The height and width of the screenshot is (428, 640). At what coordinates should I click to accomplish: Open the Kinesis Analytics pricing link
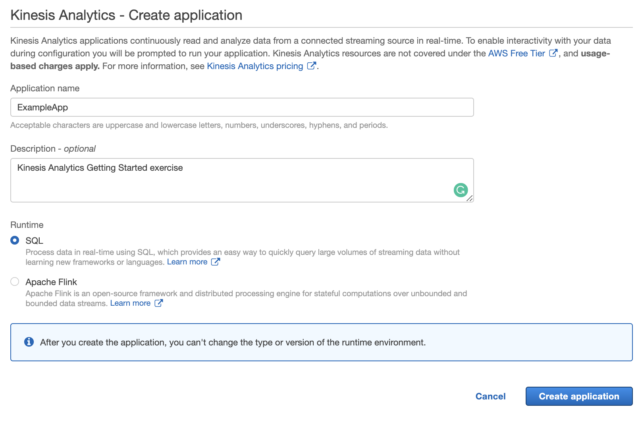255,66
